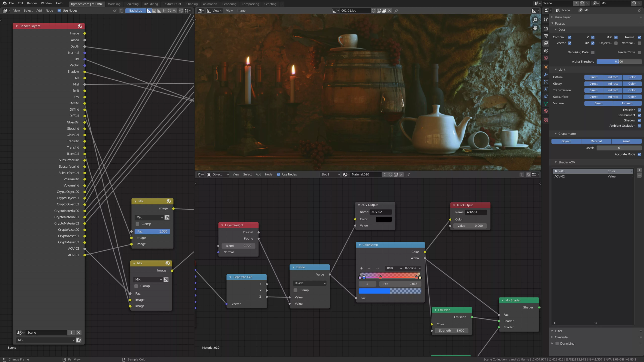Open the Slot 1 material slot dropdown
Image resolution: width=644 pixels, height=362 pixels.
(x=330, y=174)
